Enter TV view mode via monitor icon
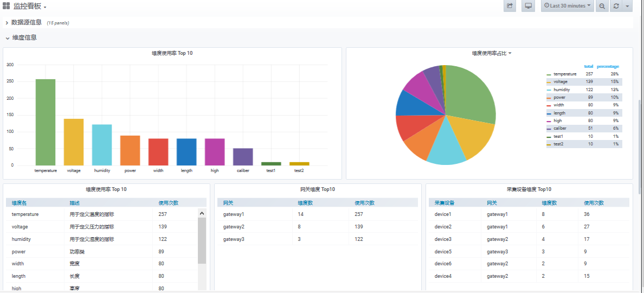Screen dimensions: 644x293 click(x=528, y=6)
